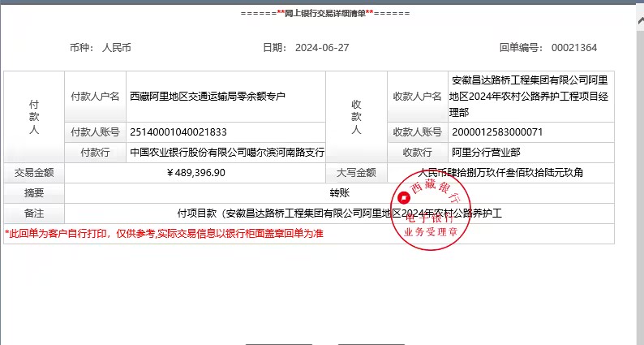The image size is (644, 345).
Task: Click the 收款人户名 label cell
Action: point(418,96)
